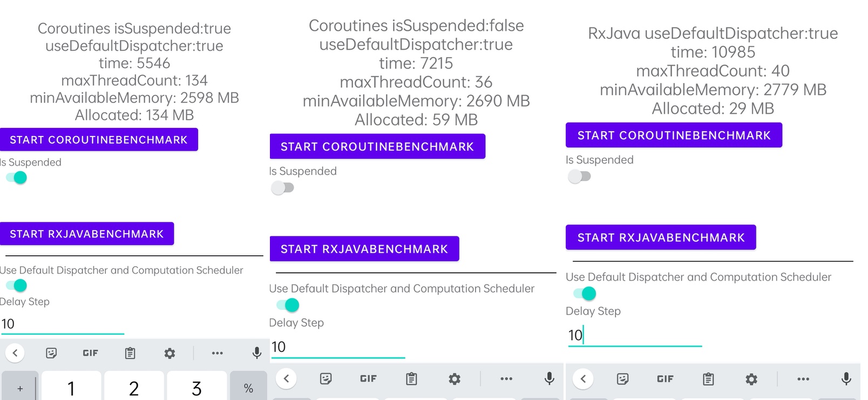The height and width of the screenshot is (400, 868).
Task: Open Gboard settings via the gear icon
Action: pos(169,353)
